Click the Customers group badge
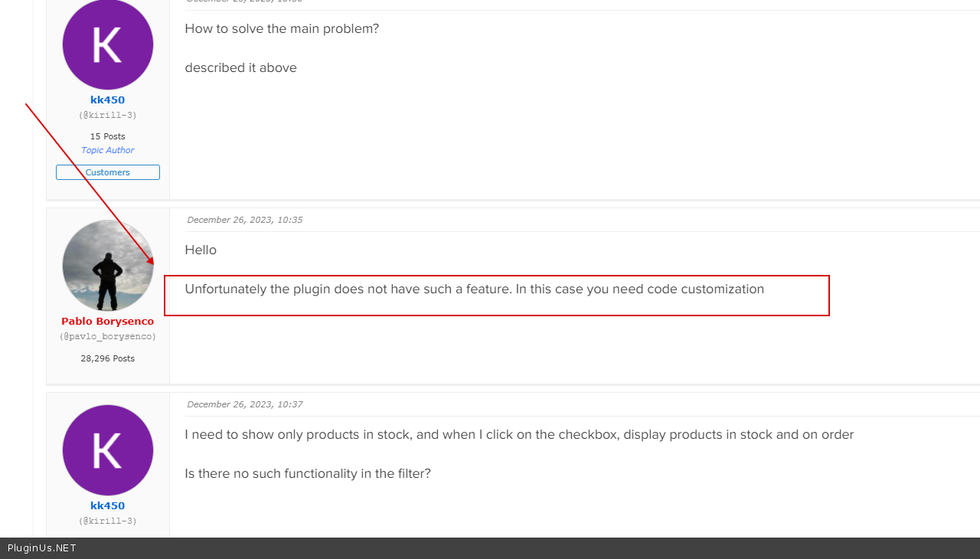The height and width of the screenshot is (559, 980). [x=107, y=172]
